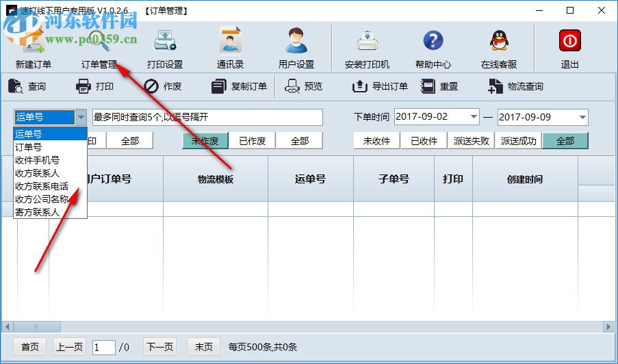The image size is (618, 364).
Task: Choose 收件手机号 in the dropdown list
Action: 50,160
